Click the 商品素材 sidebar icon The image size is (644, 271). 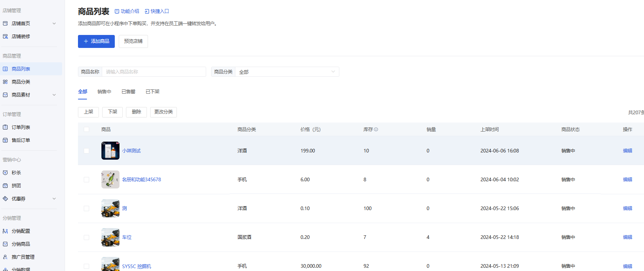[x=5, y=95]
